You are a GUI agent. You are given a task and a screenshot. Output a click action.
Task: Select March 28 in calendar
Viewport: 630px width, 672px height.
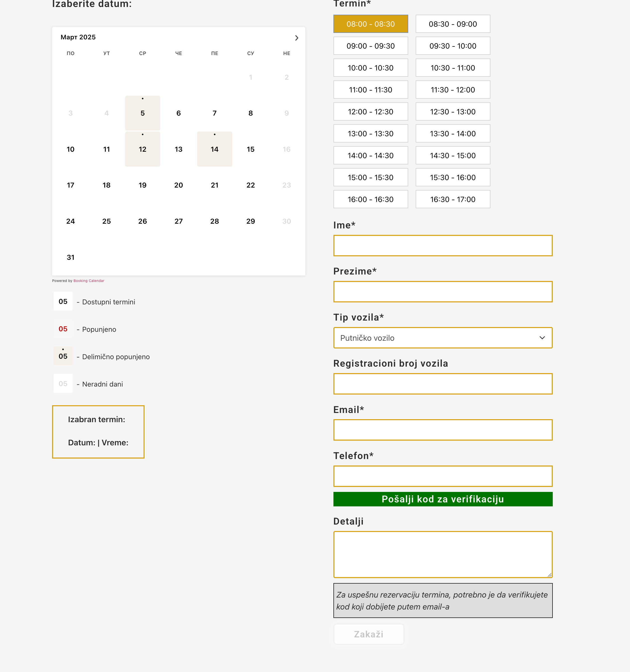tap(214, 221)
